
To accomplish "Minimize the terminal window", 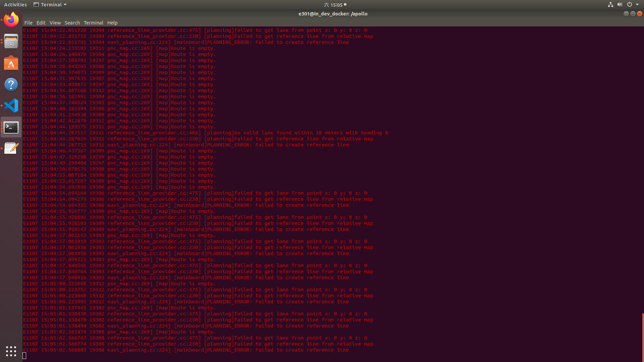I will coord(626,14).
